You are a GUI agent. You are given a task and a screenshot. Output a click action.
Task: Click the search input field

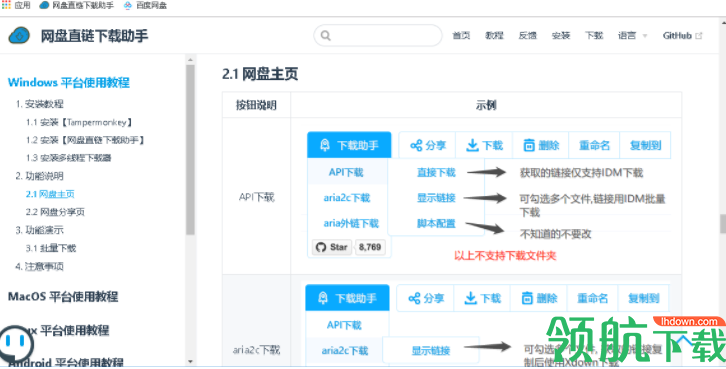click(x=378, y=36)
